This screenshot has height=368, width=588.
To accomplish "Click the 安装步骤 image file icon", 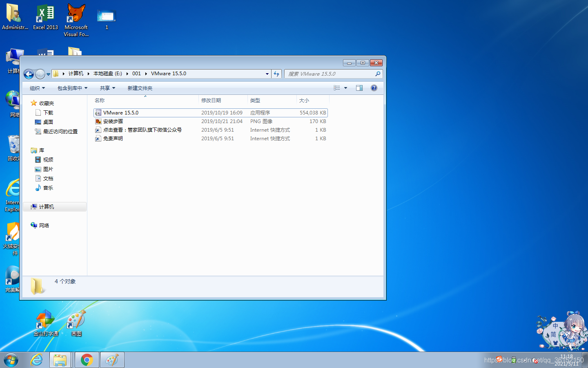I will pos(98,121).
